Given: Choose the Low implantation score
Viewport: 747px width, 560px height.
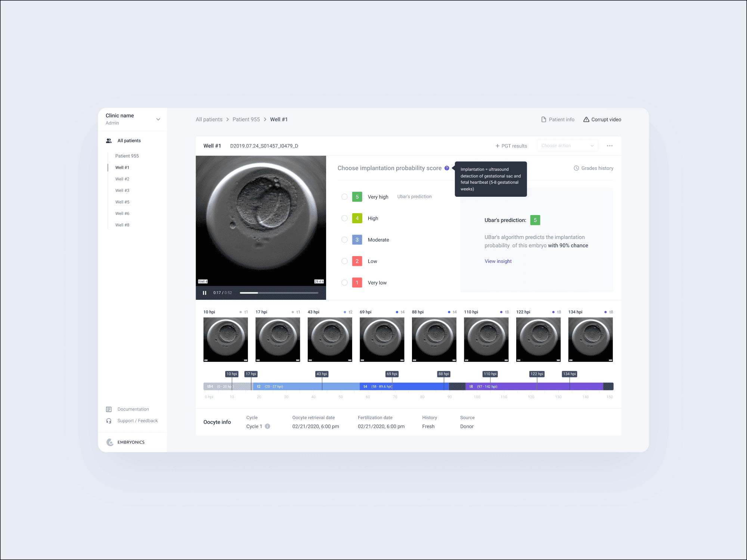Looking at the screenshot, I should [x=344, y=261].
